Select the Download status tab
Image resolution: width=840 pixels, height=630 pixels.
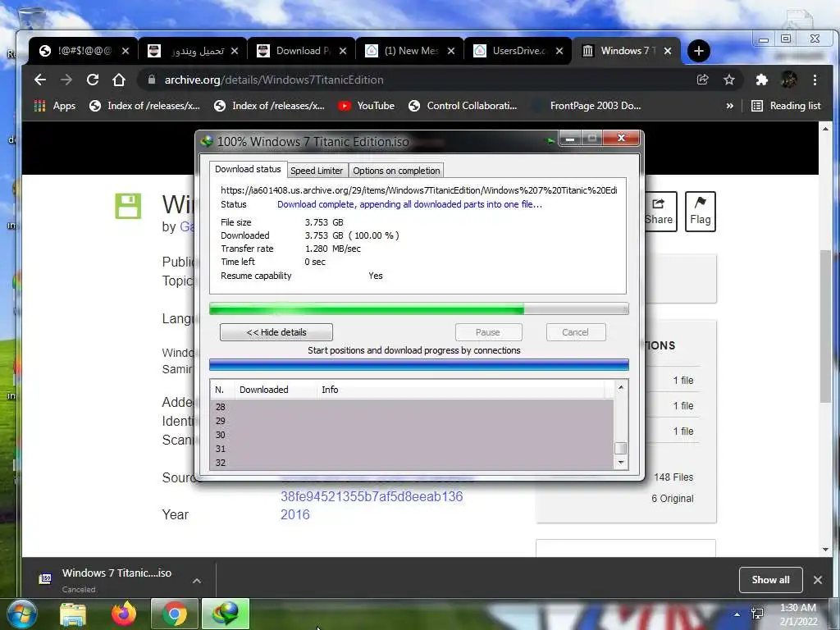click(248, 169)
